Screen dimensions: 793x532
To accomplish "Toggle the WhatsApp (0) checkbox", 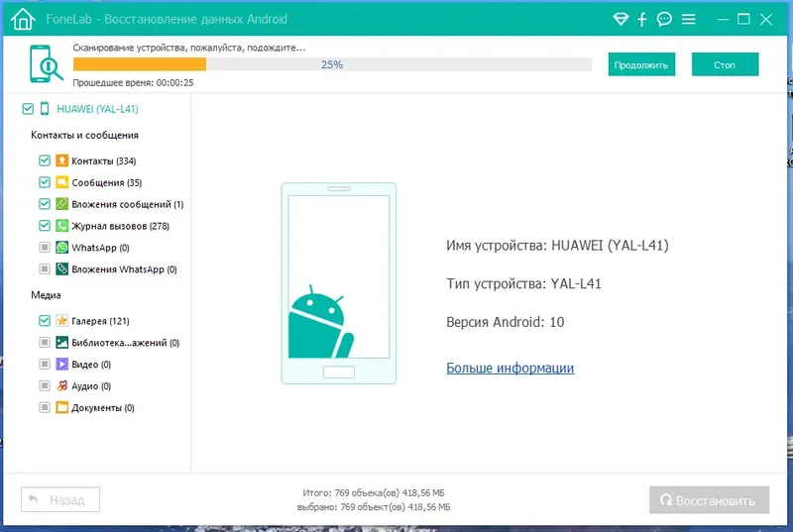I will tap(45, 248).
